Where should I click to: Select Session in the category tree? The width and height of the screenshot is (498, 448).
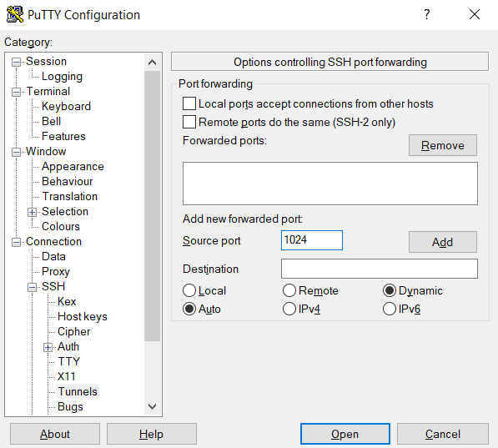[x=47, y=62]
